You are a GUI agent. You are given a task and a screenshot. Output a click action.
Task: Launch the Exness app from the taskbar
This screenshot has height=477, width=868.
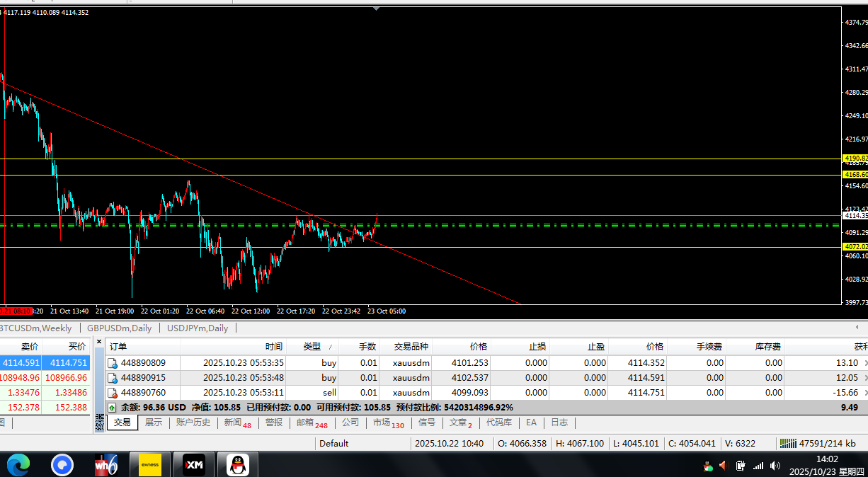coord(150,465)
